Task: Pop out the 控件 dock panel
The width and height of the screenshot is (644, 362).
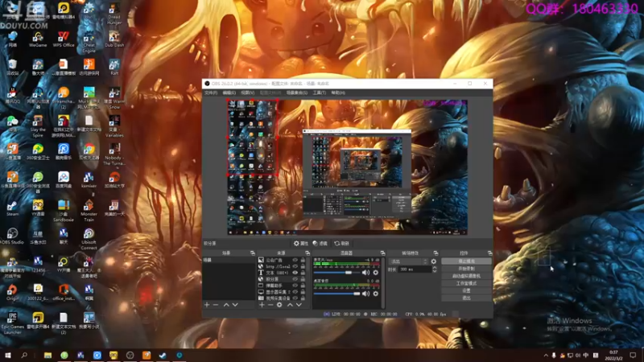Action: point(489,253)
